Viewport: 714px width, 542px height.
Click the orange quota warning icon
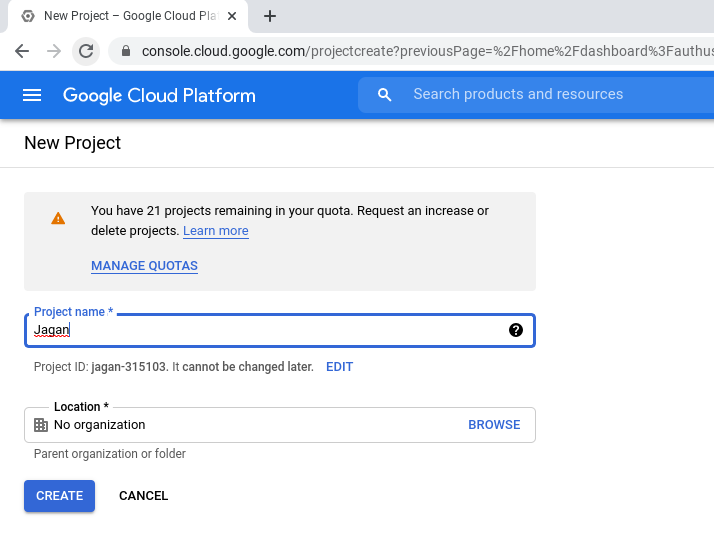[58, 219]
